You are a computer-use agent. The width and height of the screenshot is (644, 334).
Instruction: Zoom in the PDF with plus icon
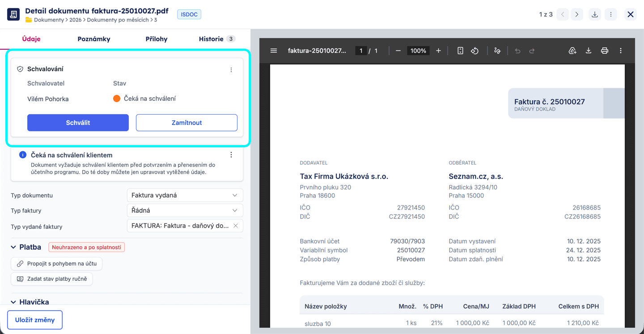[438, 51]
